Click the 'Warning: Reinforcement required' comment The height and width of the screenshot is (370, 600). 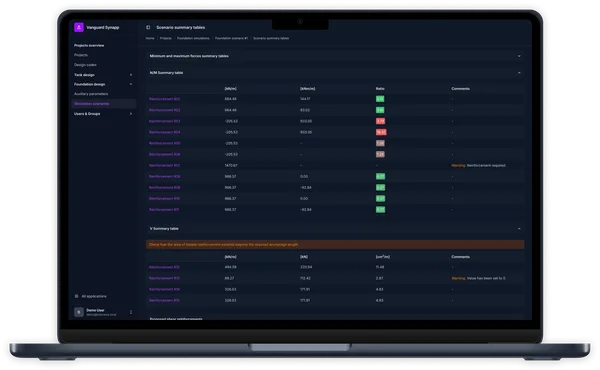coord(479,165)
